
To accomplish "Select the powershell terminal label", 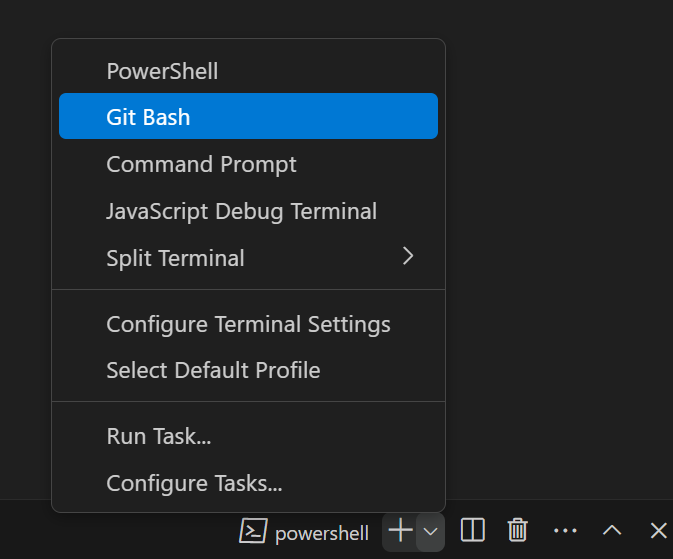I will [x=322, y=534].
